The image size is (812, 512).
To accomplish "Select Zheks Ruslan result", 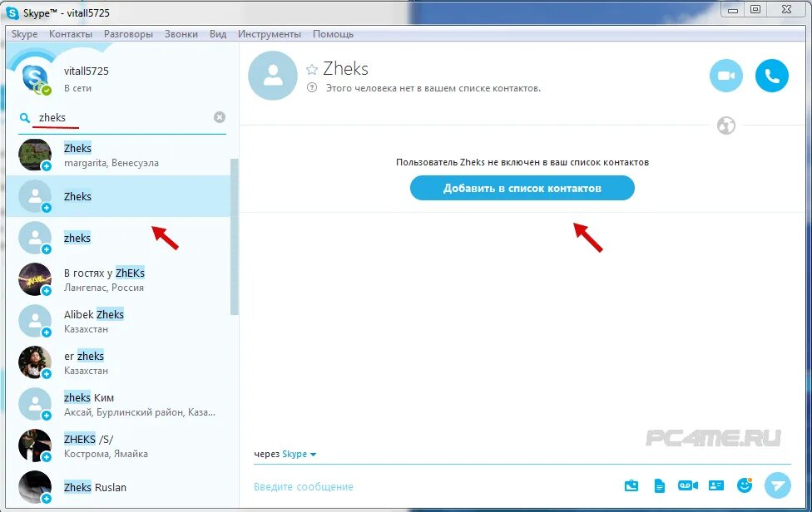I will point(118,487).
